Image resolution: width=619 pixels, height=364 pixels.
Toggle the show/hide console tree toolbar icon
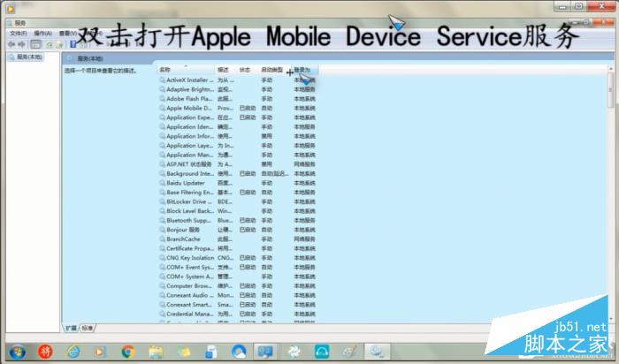tap(35, 44)
